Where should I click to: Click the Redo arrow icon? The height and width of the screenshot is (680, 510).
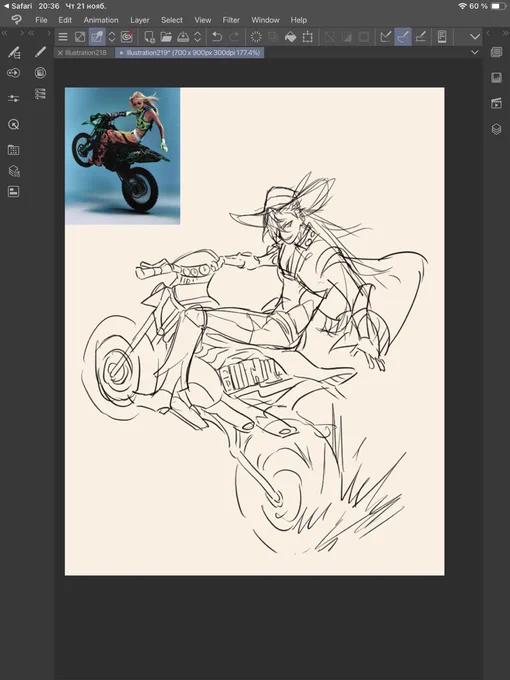point(234,37)
